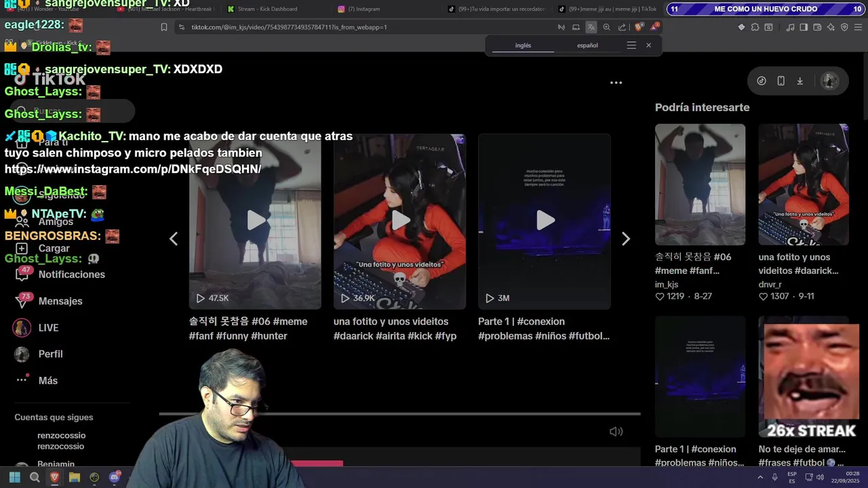This screenshot has height=488, width=868.
Task: Click the get-app phone icon in top pill
Action: click(781, 81)
